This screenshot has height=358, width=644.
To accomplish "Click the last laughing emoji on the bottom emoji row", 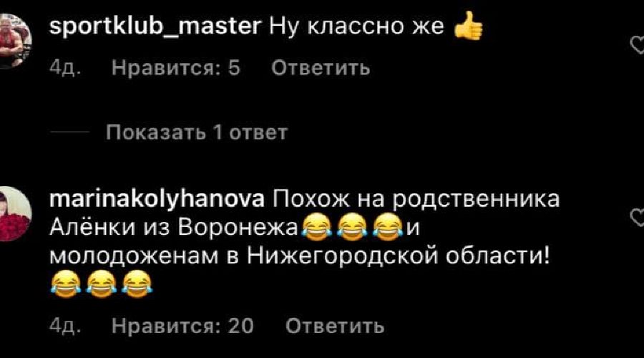I will pos(137,284).
